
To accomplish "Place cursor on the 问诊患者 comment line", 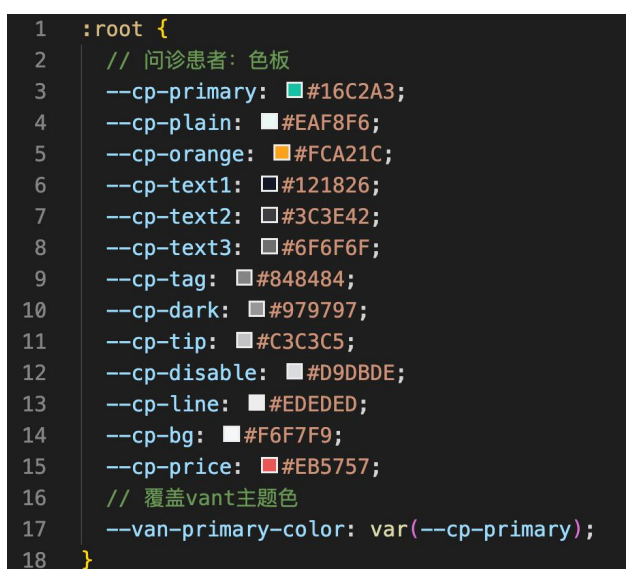I will 198,60.
